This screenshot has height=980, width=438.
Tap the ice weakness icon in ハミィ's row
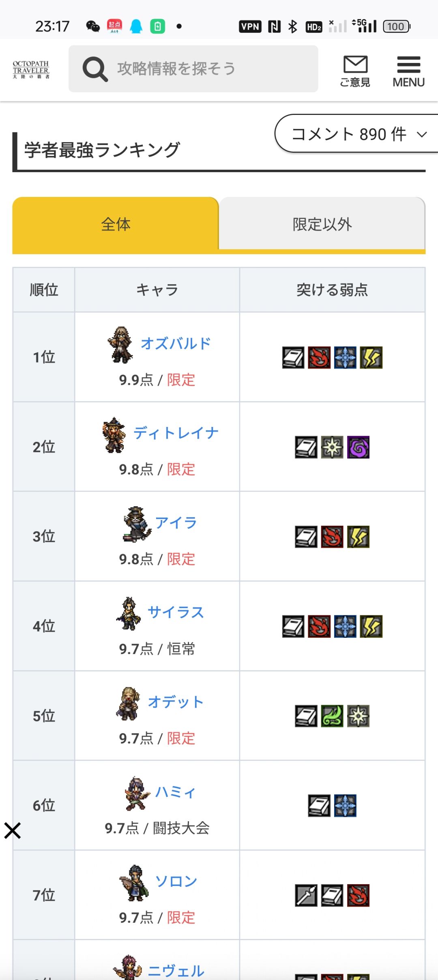345,805
